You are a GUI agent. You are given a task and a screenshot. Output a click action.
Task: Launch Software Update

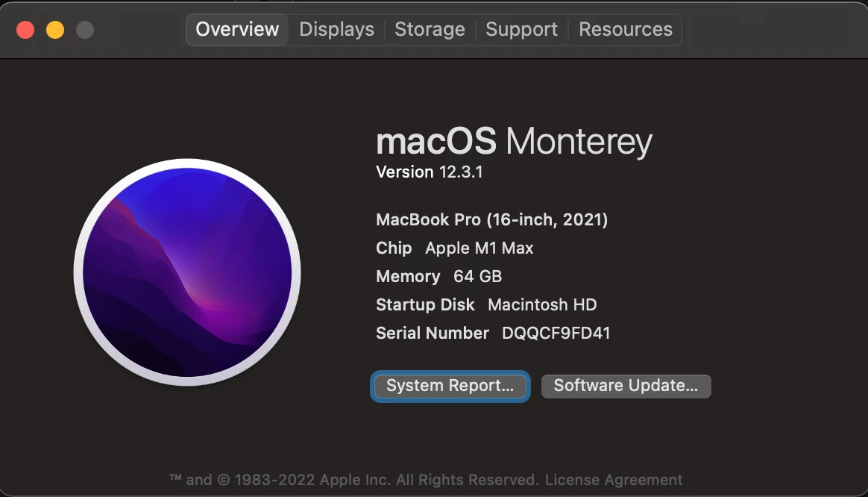tap(626, 386)
